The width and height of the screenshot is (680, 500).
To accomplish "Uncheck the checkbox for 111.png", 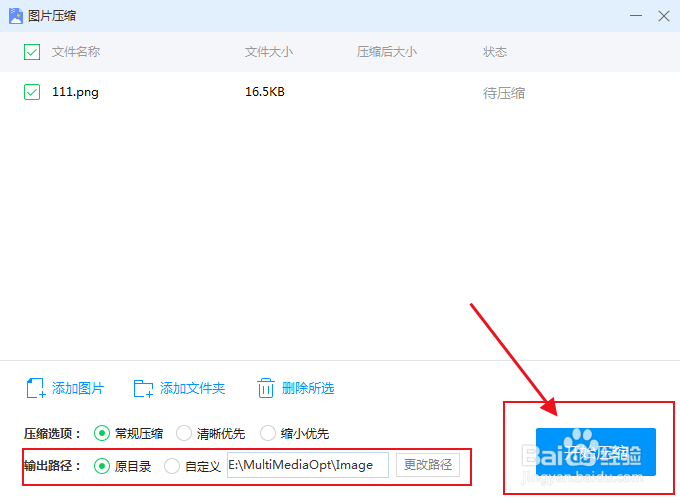I will (32, 92).
